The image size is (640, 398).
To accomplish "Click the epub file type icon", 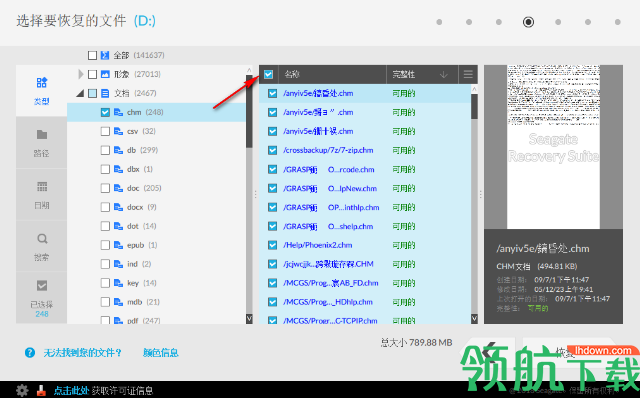I will click(118, 245).
